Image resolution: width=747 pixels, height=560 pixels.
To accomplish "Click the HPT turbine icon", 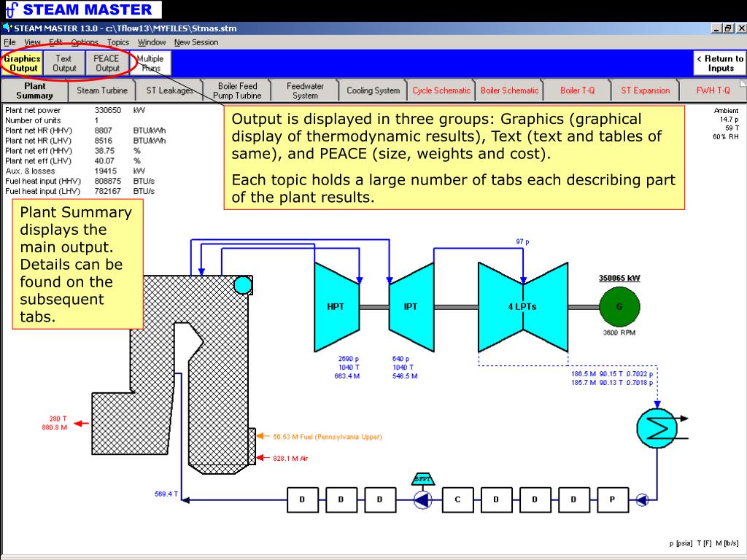I will click(x=336, y=307).
